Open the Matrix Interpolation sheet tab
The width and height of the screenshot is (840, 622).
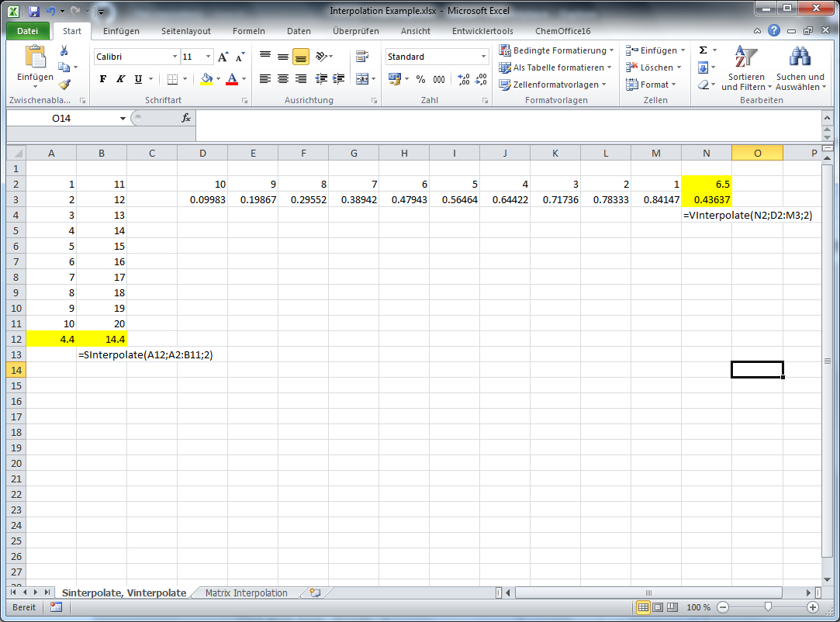246,593
